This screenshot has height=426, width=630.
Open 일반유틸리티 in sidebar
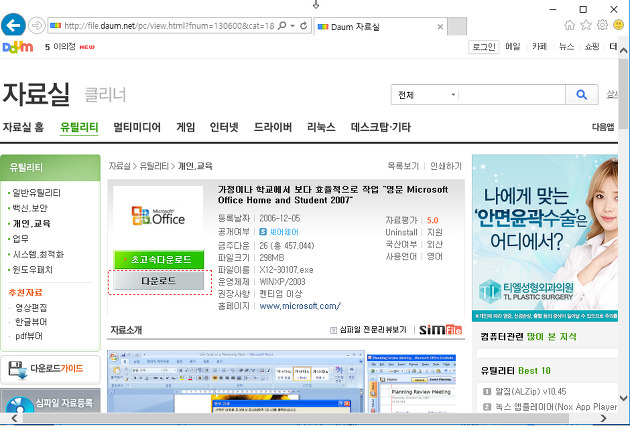[x=37, y=193]
